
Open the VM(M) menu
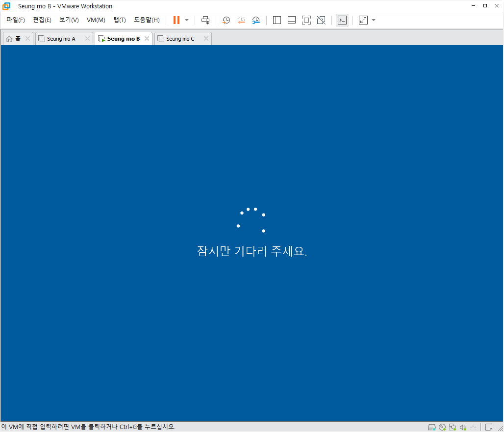[96, 20]
